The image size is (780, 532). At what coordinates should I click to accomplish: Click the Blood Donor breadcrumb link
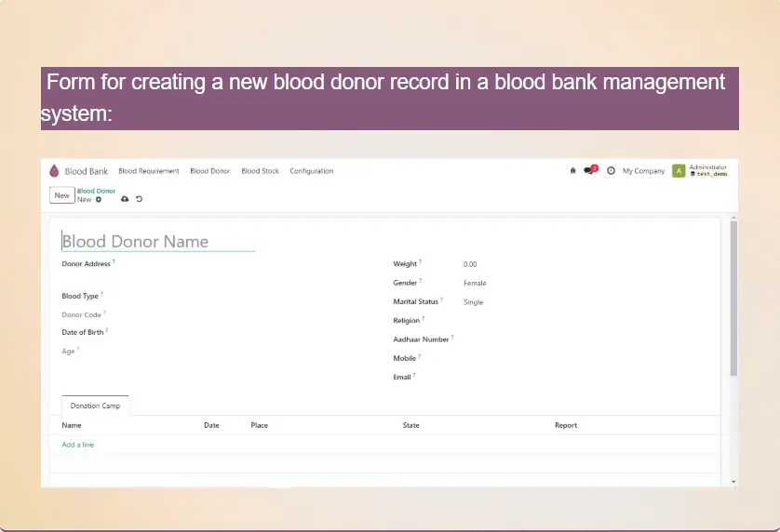pyautogui.click(x=96, y=191)
